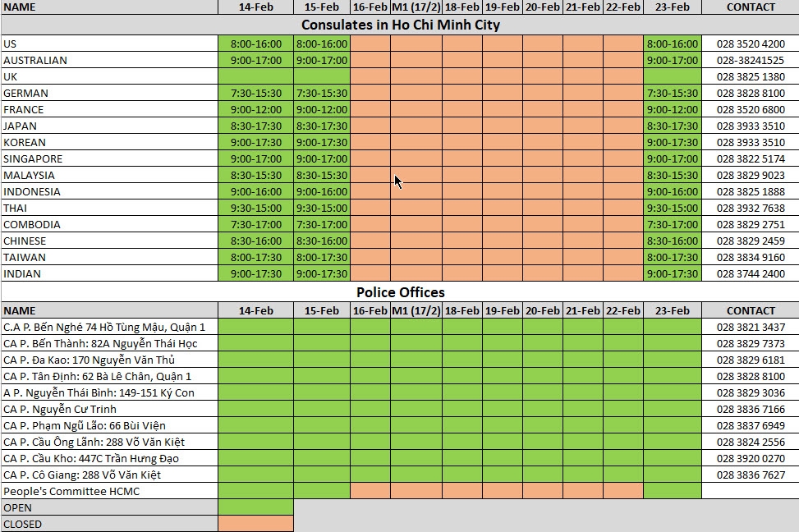799x532 pixels.
Task: Click the M1 (17/2) header in top row
Action: click(416, 7)
